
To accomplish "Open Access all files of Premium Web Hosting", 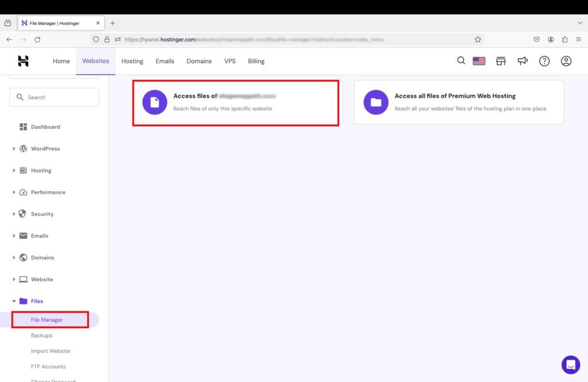I will (x=459, y=102).
